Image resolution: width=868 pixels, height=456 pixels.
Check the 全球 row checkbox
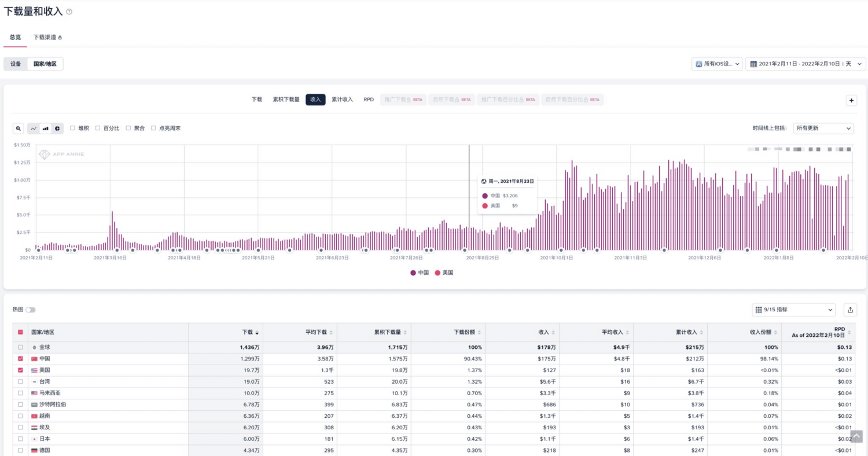coord(20,347)
